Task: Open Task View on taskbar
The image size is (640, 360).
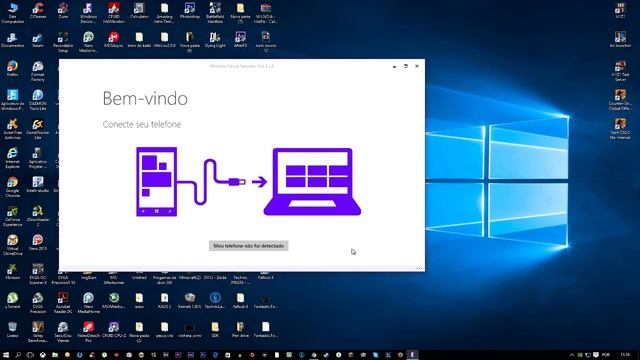Action: point(30,355)
